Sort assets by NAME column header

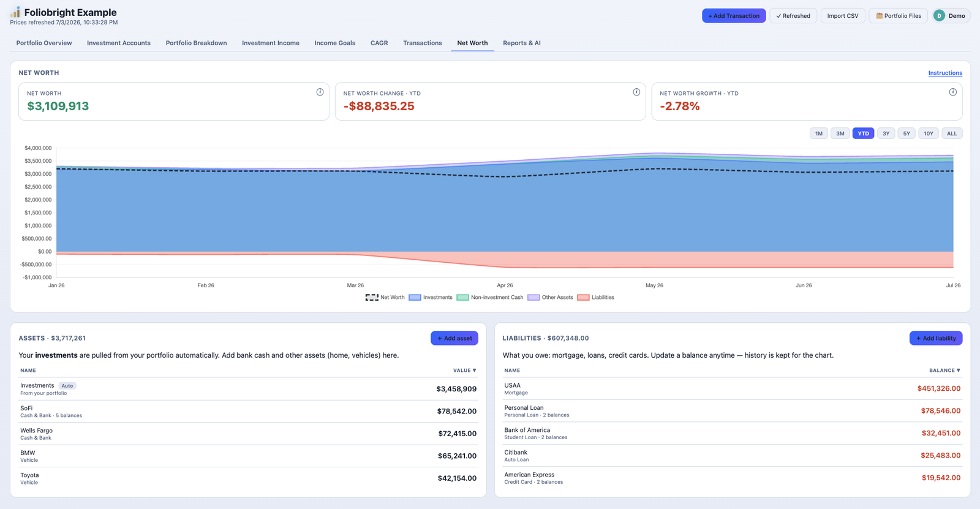[28, 371]
